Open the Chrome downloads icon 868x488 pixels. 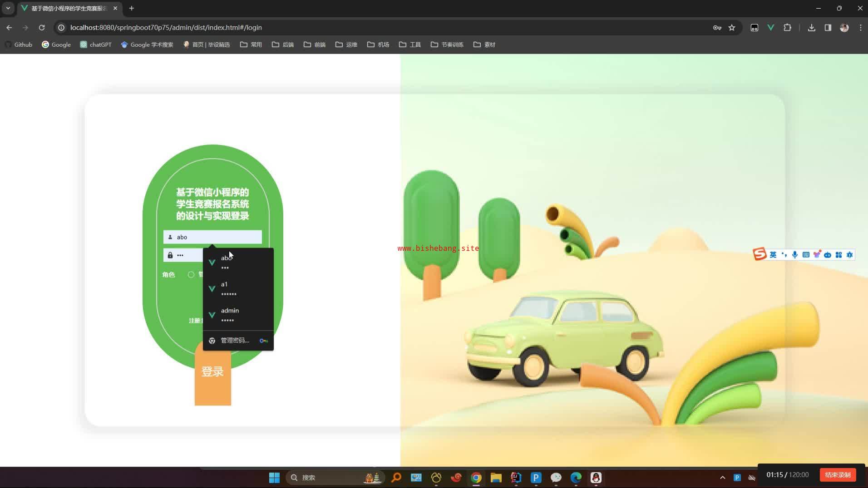811,28
